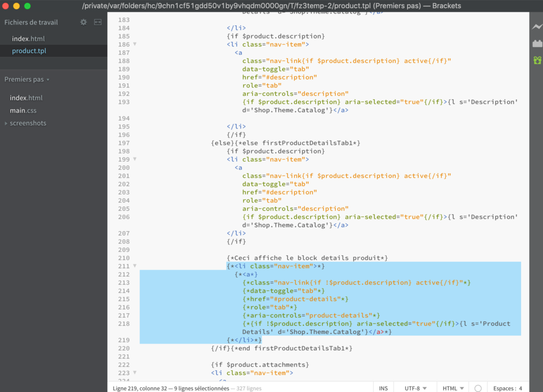Open the Extension Manager brick icon

pyautogui.click(x=536, y=43)
